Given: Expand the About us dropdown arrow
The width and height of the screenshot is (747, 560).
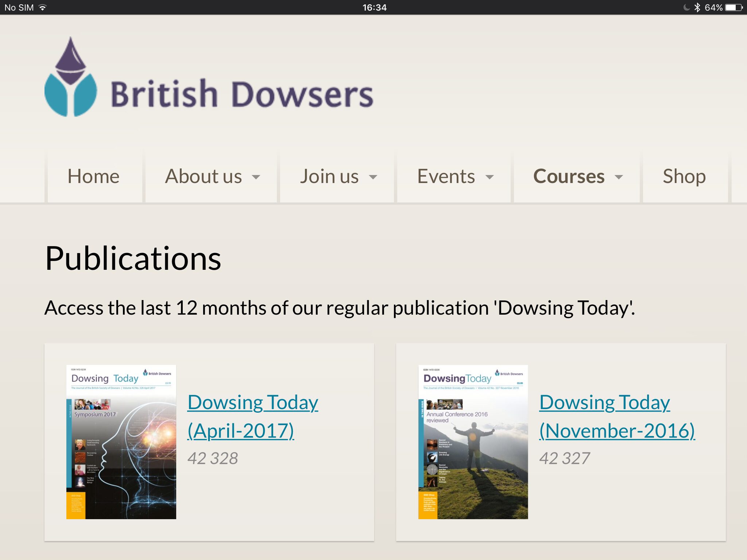Looking at the screenshot, I should click(x=256, y=178).
